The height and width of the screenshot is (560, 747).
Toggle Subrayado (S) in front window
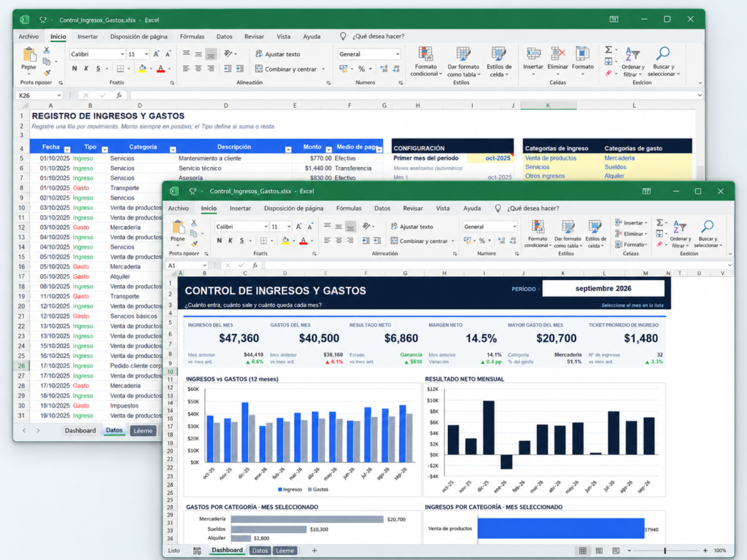pyautogui.click(x=242, y=241)
